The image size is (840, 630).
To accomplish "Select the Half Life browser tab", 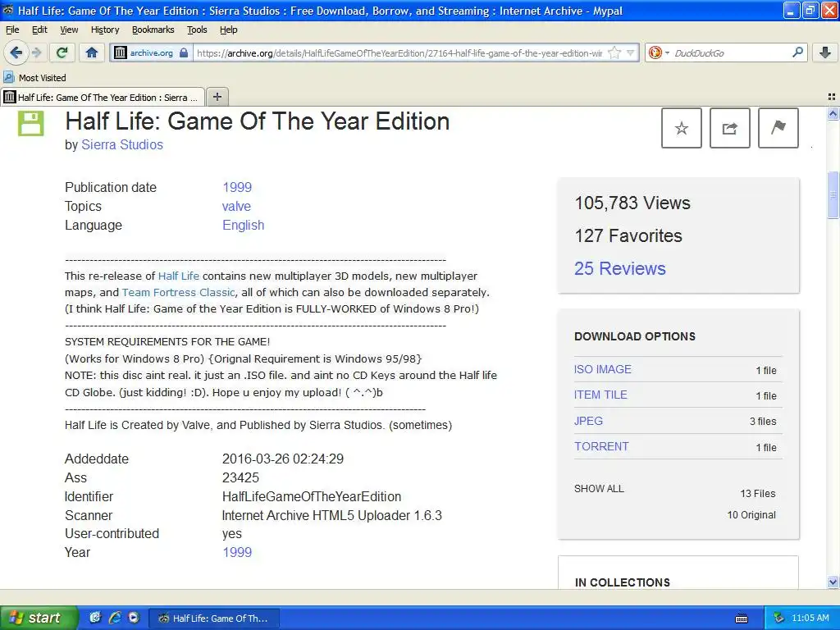I will point(103,97).
